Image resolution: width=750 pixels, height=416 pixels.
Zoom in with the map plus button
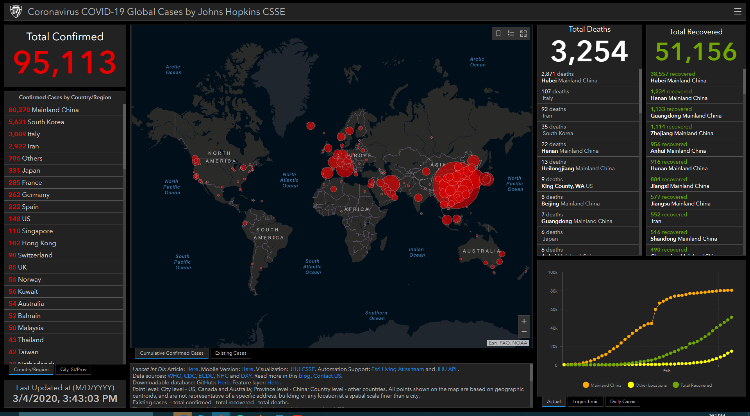coord(523,322)
